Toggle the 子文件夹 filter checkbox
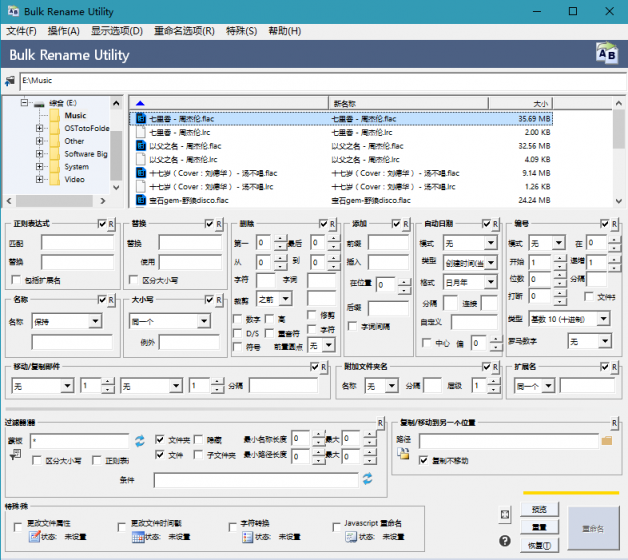 click(x=197, y=456)
